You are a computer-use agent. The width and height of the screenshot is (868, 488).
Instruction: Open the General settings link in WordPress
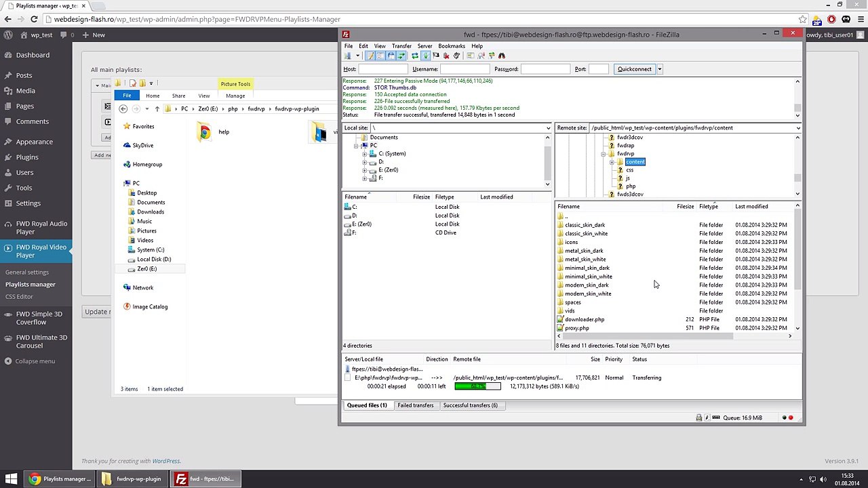click(x=27, y=272)
